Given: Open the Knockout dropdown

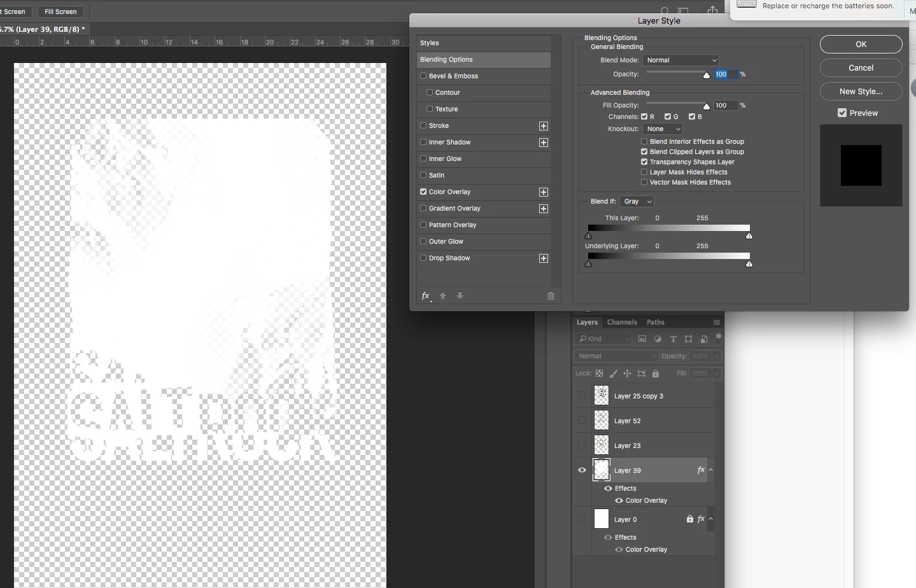Looking at the screenshot, I should [663, 129].
